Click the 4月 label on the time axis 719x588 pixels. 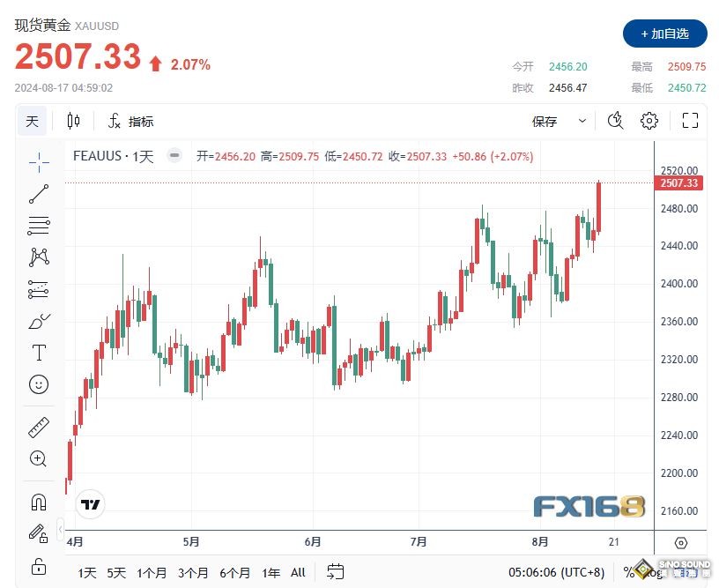coord(75,541)
